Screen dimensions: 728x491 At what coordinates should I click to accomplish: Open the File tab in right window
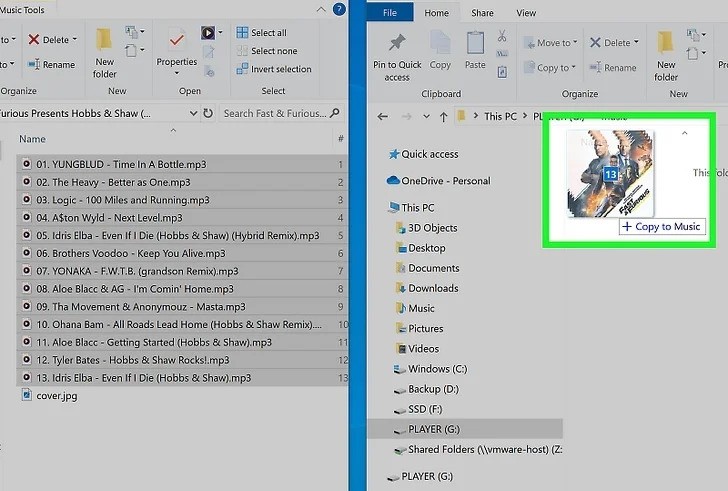(x=390, y=13)
